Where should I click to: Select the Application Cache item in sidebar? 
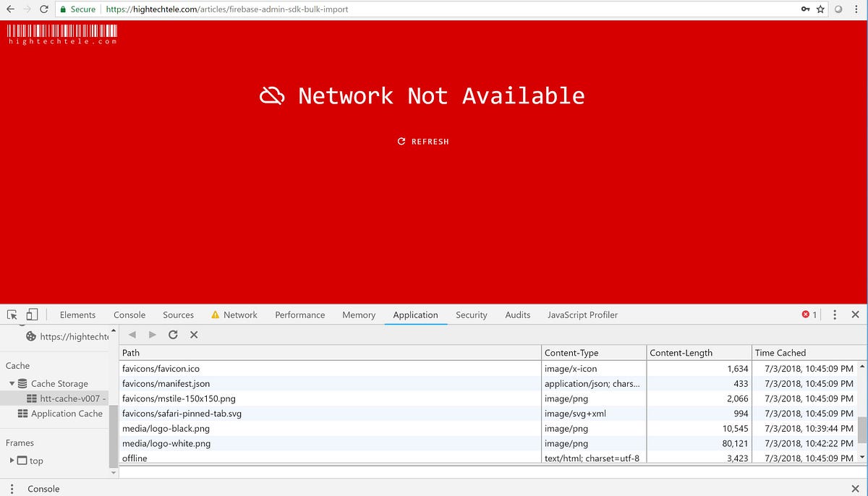[64, 413]
